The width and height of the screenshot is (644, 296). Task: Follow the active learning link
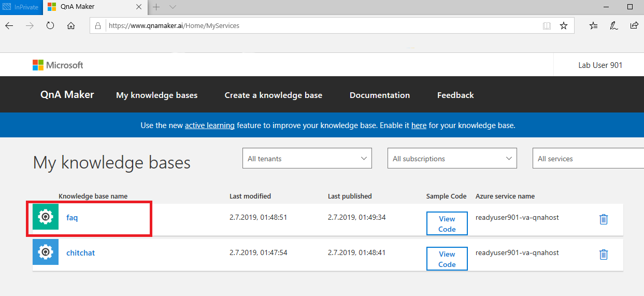click(x=210, y=125)
